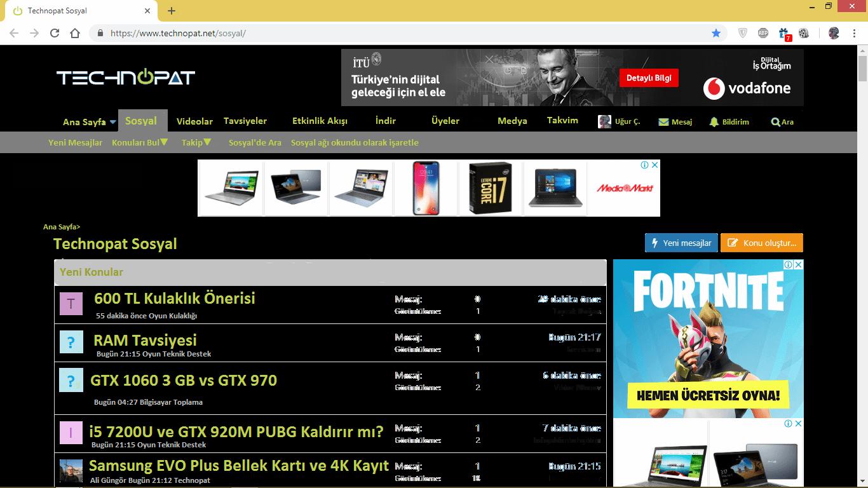Close the Fortnite ad
This screenshot has height=488, width=868.
[799, 264]
